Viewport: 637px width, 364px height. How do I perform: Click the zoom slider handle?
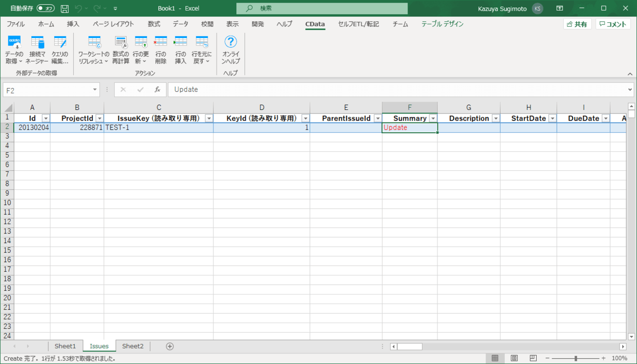576,358
